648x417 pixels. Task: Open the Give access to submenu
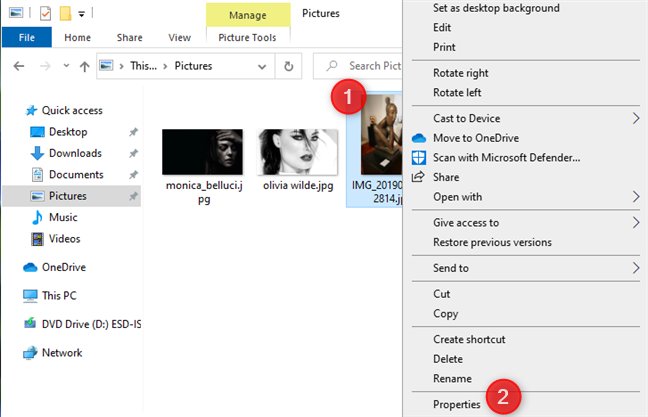pos(526,223)
